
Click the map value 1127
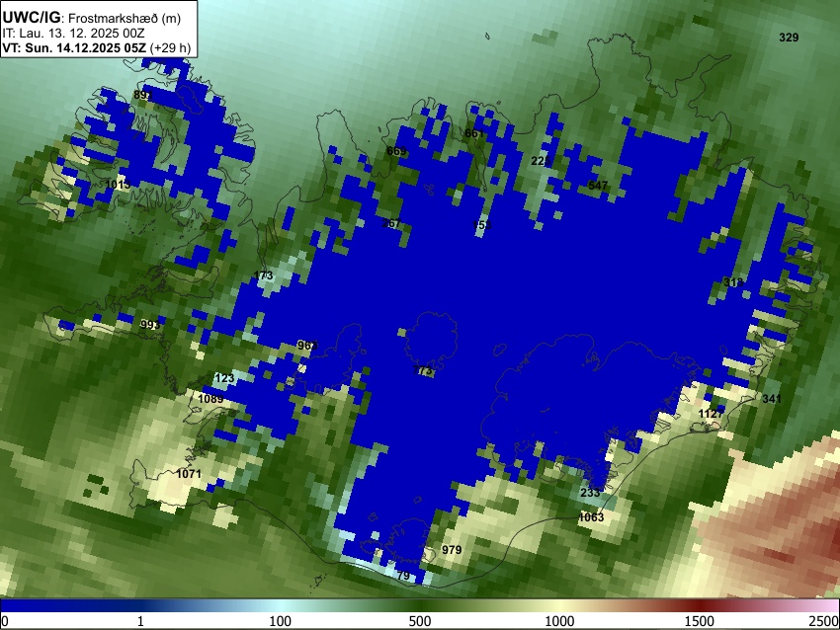coord(711,414)
